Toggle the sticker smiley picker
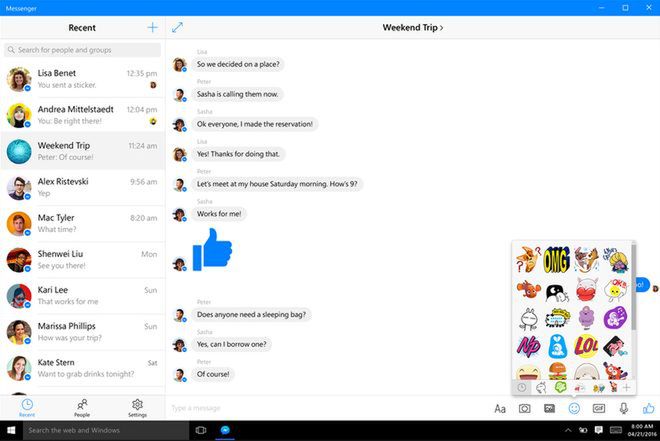660x441 pixels. pos(574,408)
